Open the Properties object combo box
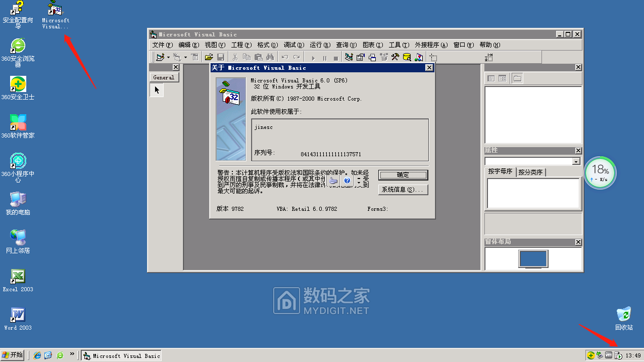 click(x=576, y=161)
